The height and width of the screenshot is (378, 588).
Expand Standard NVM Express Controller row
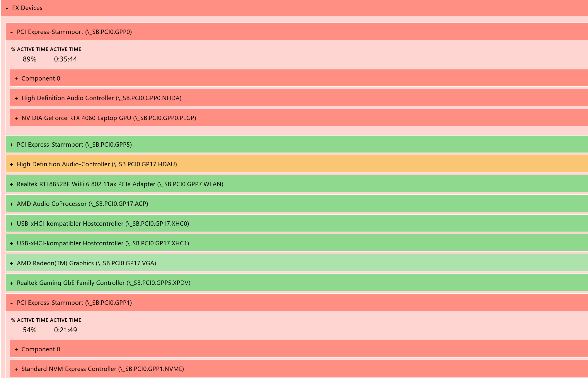tap(16, 369)
